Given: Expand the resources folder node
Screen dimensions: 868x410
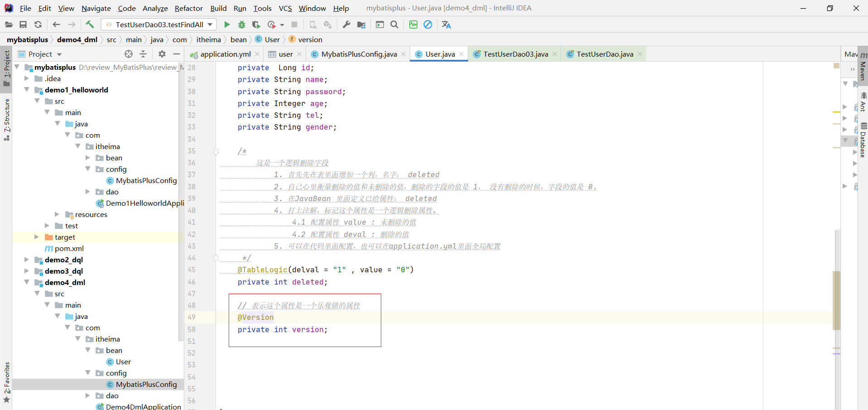Looking at the screenshot, I should click(x=57, y=214).
